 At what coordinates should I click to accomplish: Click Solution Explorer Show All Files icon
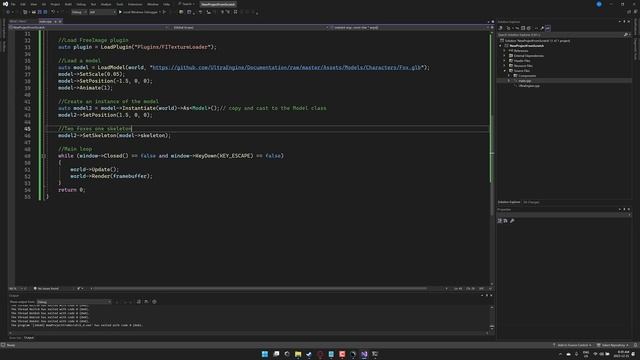(x=529, y=28)
